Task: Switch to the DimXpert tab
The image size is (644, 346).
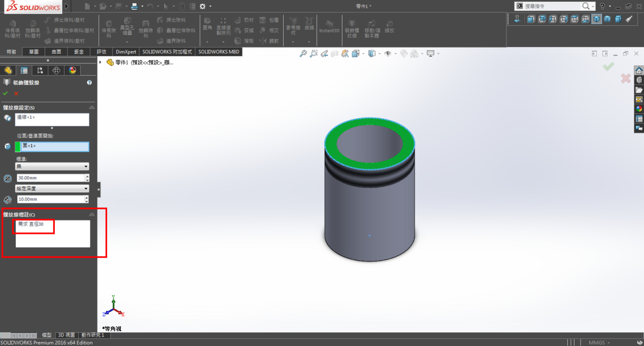Action: click(126, 52)
